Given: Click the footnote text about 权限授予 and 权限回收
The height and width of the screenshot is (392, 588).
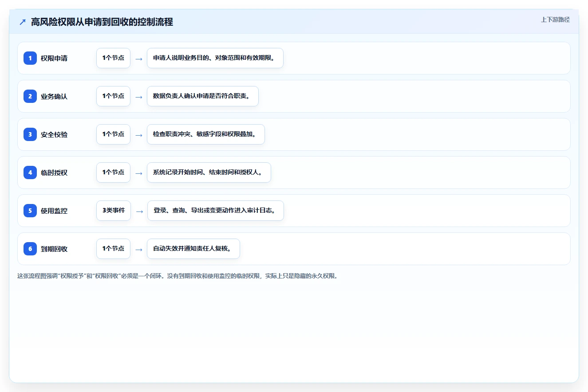Looking at the screenshot, I should pos(178,276).
